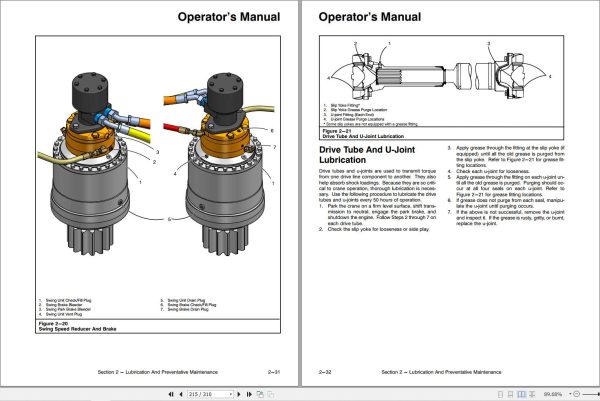The height and width of the screenshot is (401, 600).
Task: Click legend item Swing Unit Vent Plug
Action: click(64, 314)
